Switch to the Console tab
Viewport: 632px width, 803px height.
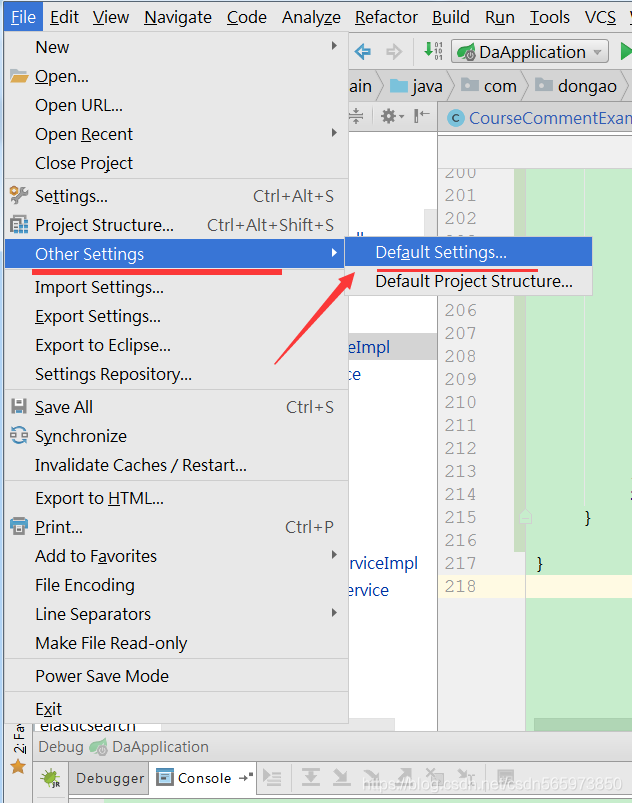pos(203,778)
